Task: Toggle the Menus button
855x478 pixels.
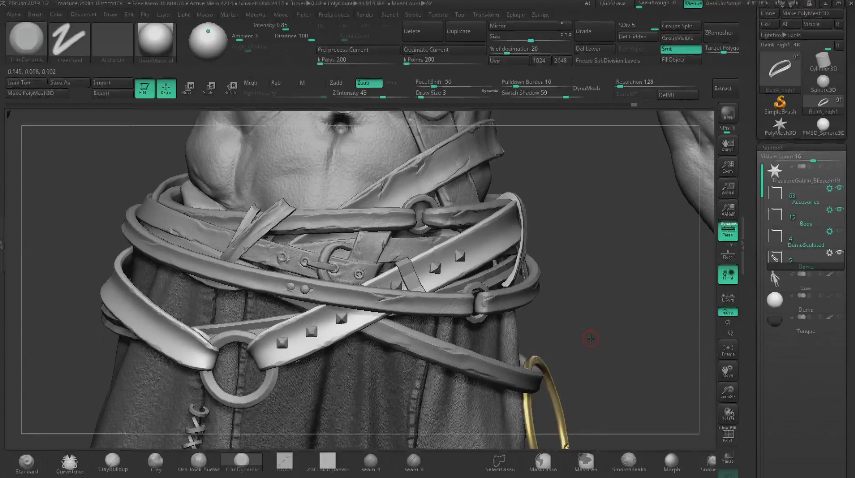Action: coord(693,3)
